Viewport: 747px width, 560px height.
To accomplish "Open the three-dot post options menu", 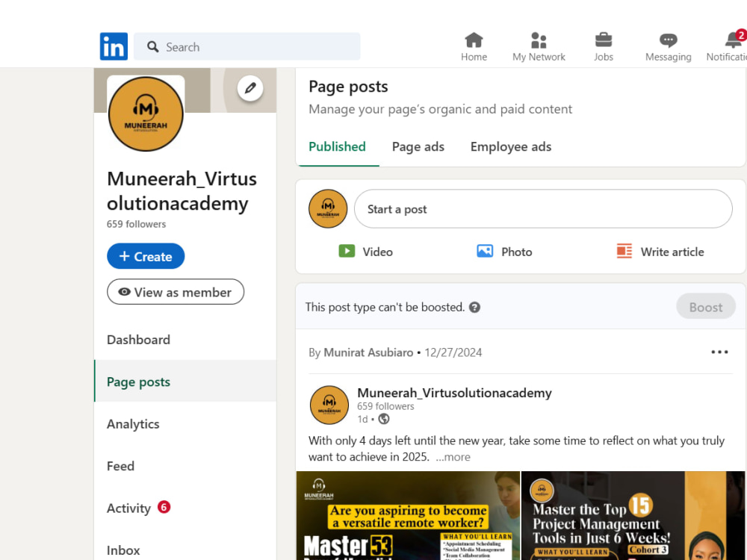I will click(x=719, y=352).
